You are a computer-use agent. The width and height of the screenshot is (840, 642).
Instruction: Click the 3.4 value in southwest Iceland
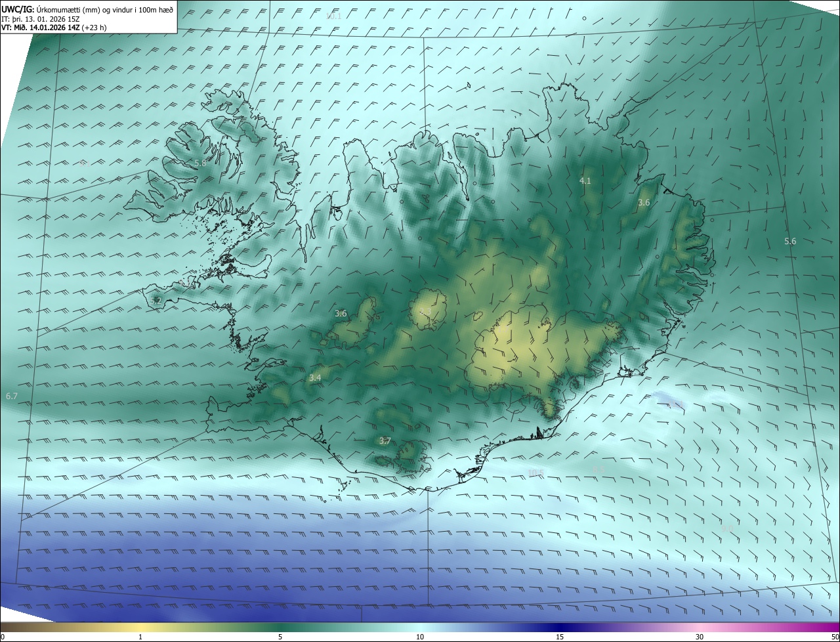pos(315,377)
